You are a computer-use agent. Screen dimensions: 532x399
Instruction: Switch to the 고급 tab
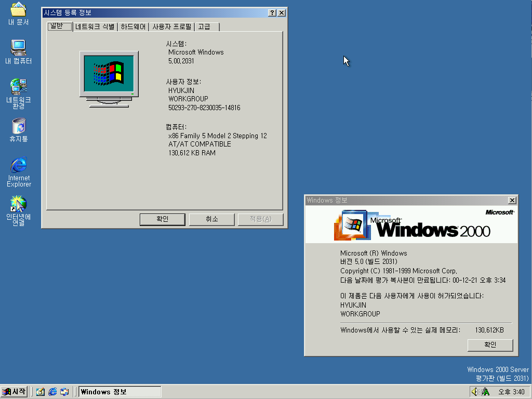click(x=207, y=27)
